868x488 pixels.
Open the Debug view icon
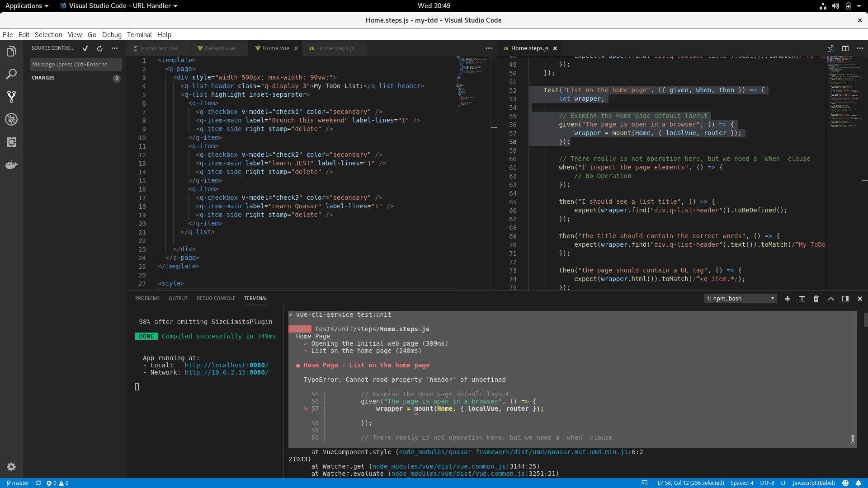11,119
